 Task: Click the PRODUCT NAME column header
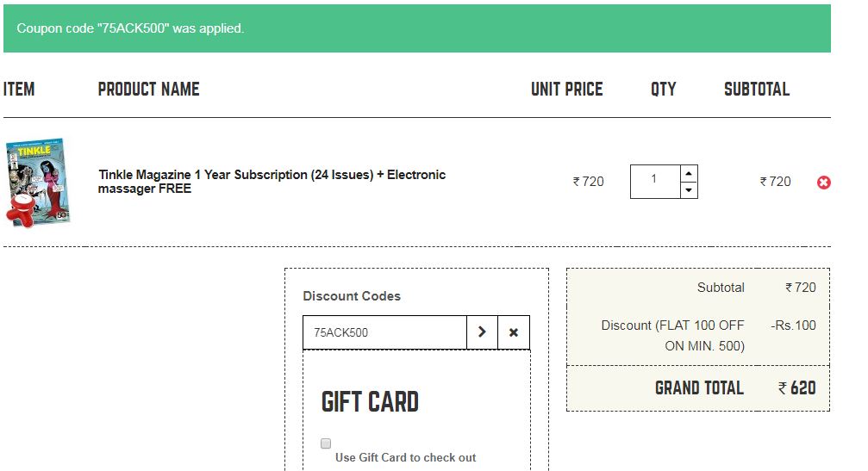click(x=148, y=89)
